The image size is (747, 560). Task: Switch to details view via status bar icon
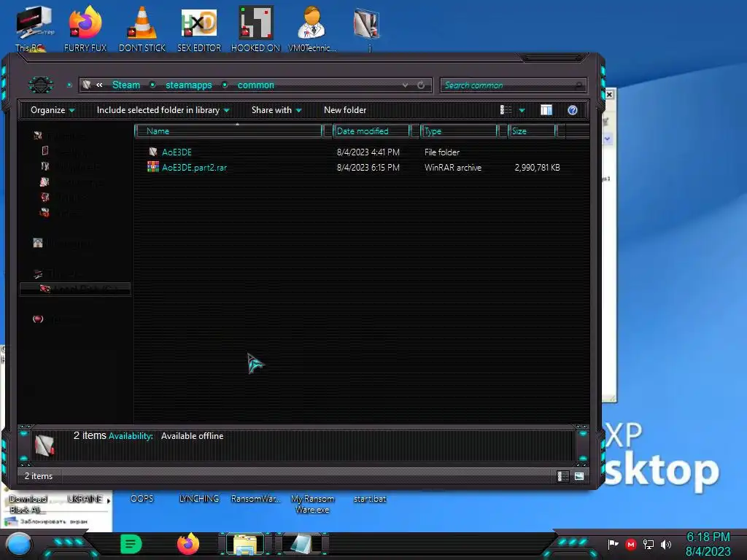562,476
